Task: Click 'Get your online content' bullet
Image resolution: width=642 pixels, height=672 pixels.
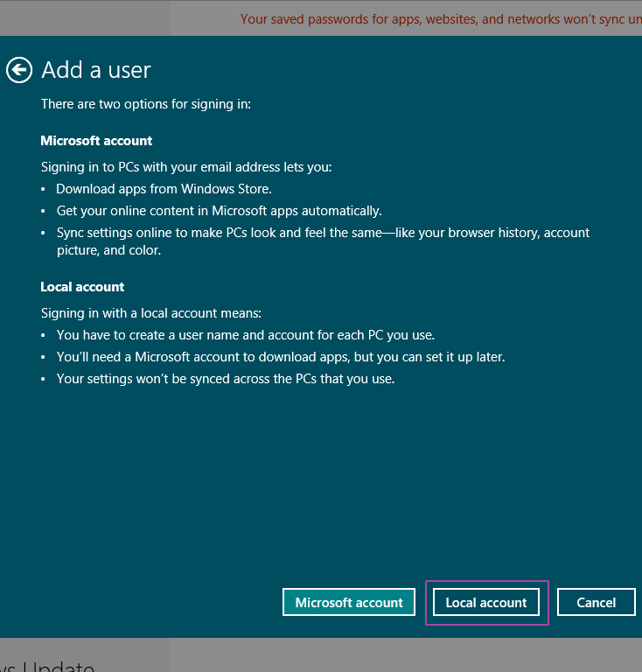Action: click(x=220, y=211)
